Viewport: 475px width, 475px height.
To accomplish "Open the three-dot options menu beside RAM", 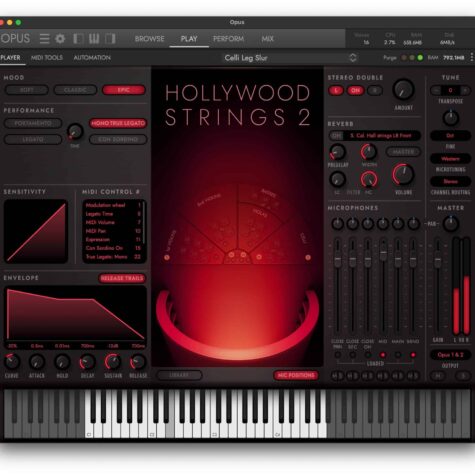I will pos(472,57).
